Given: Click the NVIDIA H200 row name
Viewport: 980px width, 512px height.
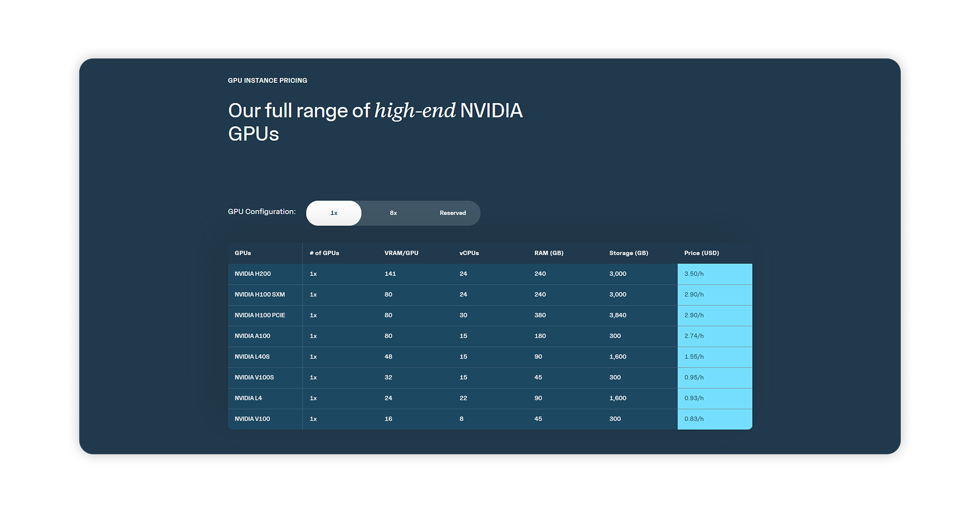Looking at the screenshot, I should point(253,274).
